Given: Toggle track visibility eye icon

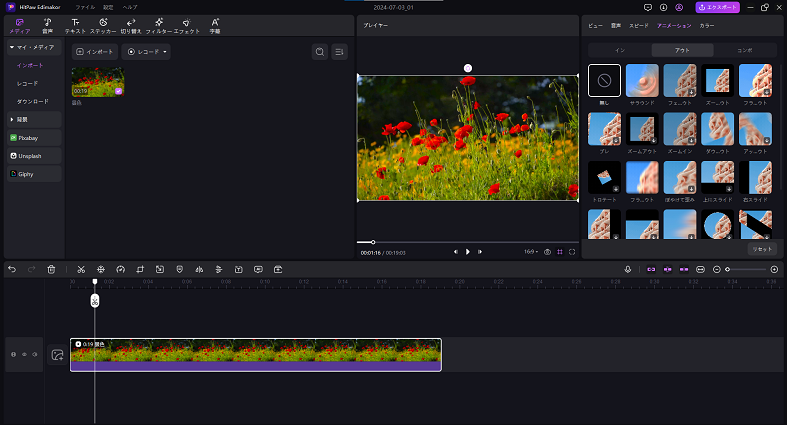Looking at the screenshot, I should [x=24, y=354].
